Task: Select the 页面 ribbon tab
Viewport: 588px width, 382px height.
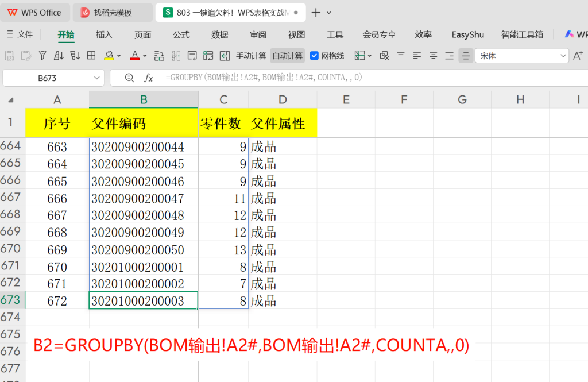Action: click(x=143, y=35)
